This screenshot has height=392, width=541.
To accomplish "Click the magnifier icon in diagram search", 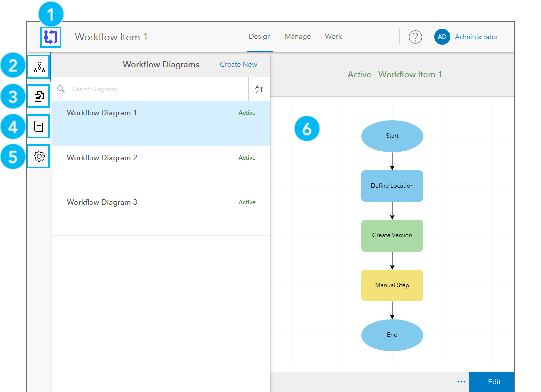I will (61, 89).
